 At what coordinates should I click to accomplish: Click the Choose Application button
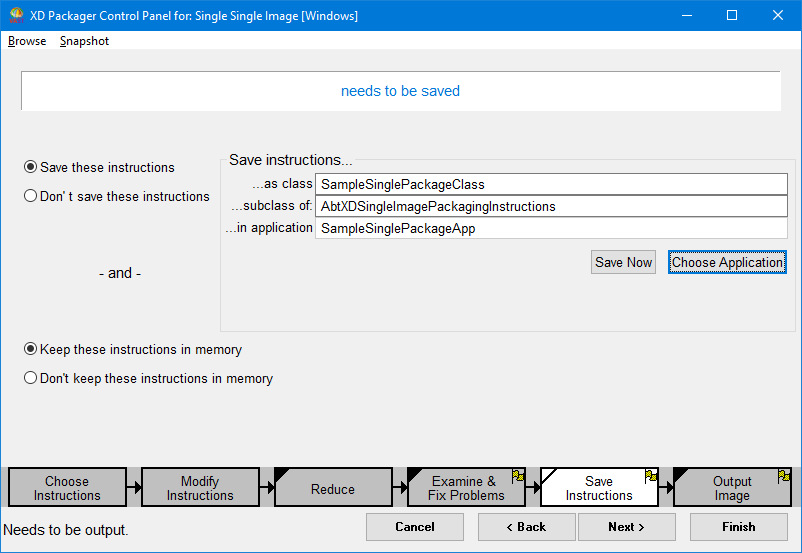(727, 262)
